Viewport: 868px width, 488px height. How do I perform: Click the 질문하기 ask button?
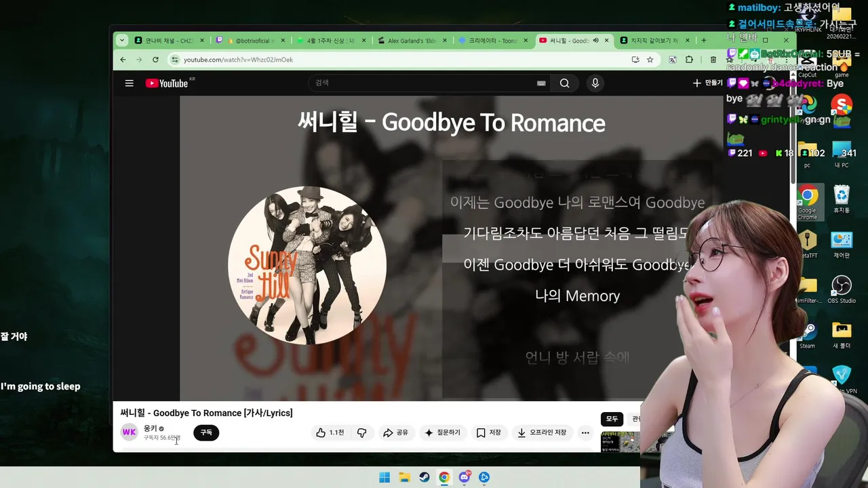point(443,432)
